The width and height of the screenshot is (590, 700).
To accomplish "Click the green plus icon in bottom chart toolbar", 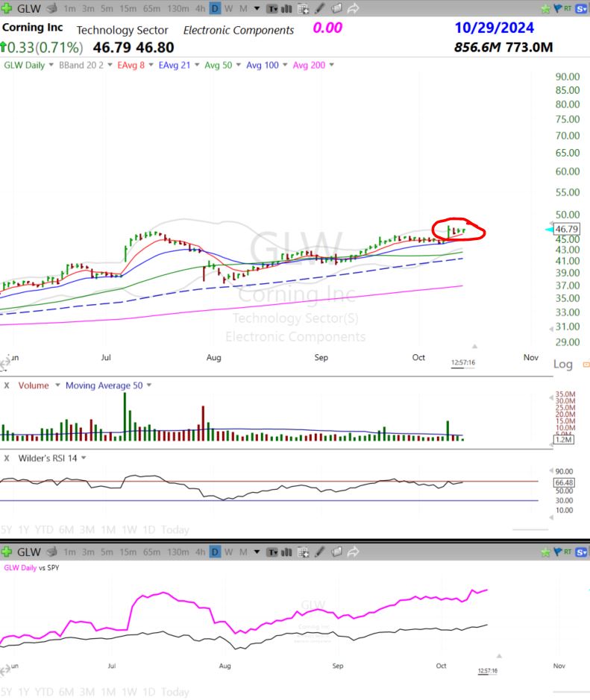I will (6, 552).
